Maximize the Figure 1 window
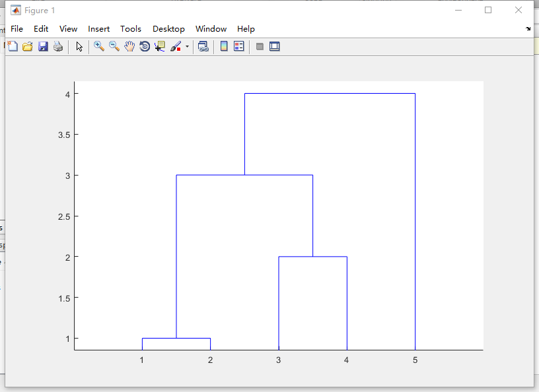The height and width of the screenshot is (392, 539). click(488, 10)
